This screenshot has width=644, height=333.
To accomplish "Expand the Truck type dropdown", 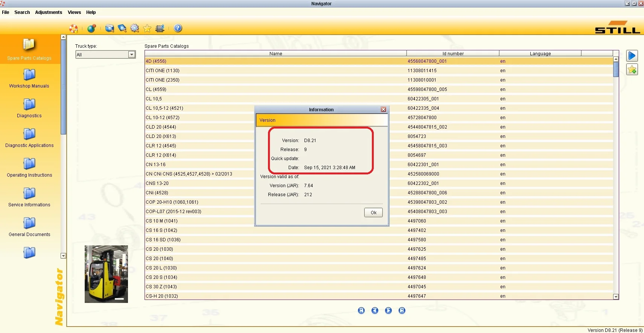I will (x=132, y=54).
